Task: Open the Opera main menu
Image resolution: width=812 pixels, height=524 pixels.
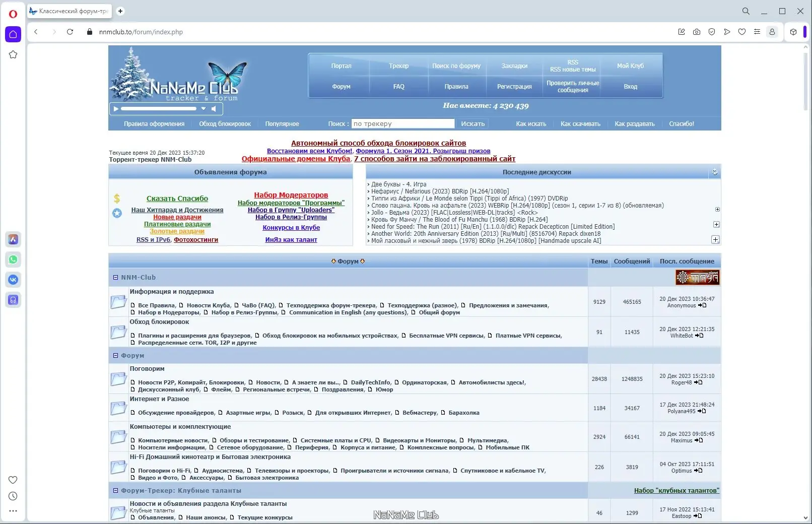Action: pos(13,14)
